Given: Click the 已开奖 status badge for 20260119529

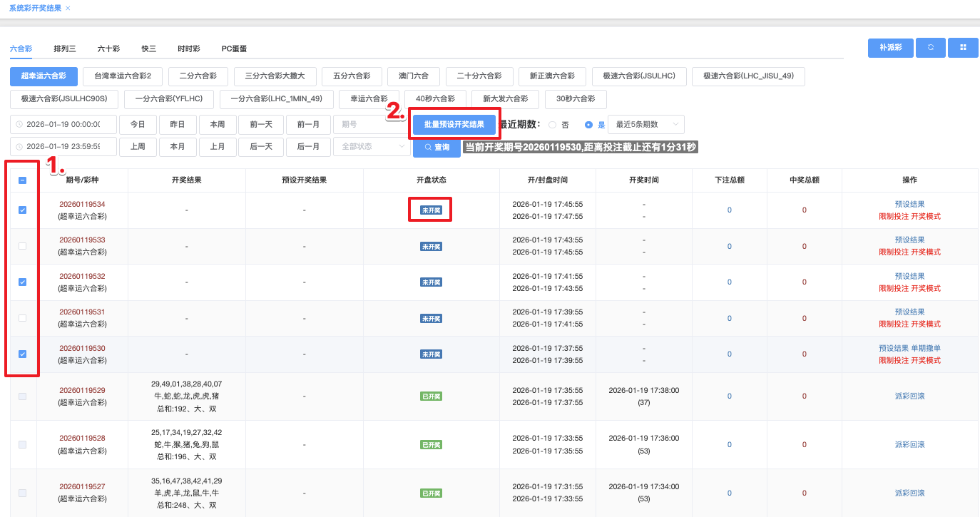Looking at the screenshot, I should click(x=431, y=396).
